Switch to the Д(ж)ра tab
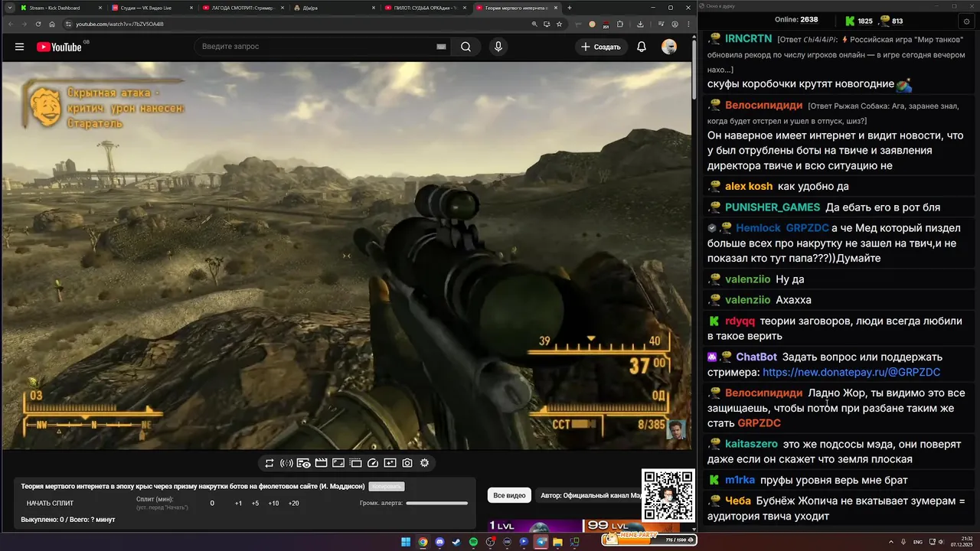 334,8
